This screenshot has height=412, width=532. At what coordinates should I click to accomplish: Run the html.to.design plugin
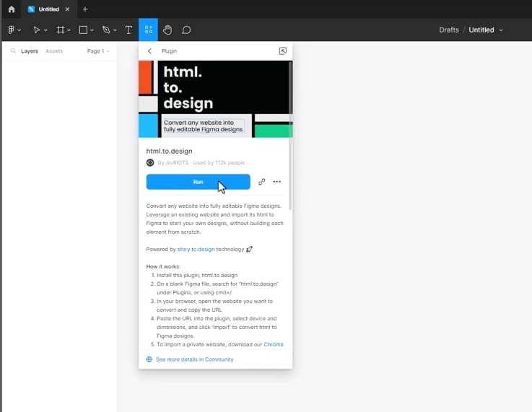(x=198, y=182)
